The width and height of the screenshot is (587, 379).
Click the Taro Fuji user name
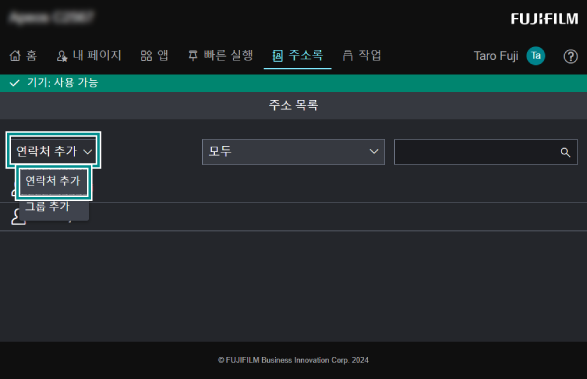click(x=496, y=56)
